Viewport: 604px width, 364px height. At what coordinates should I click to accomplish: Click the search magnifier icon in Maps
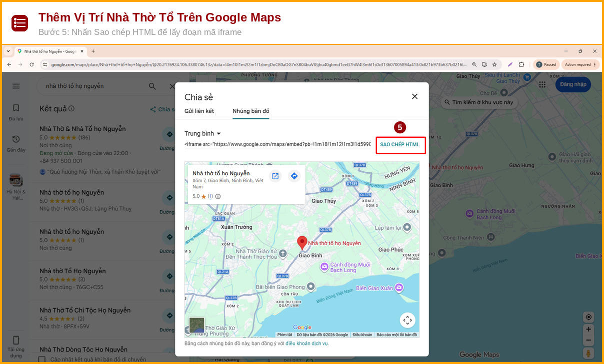[x=152, y=86]
